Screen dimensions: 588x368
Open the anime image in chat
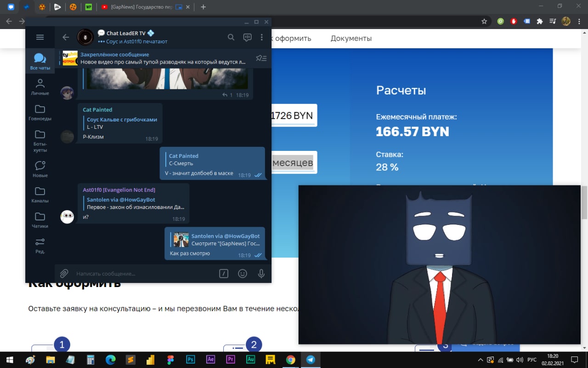[168, 79]
